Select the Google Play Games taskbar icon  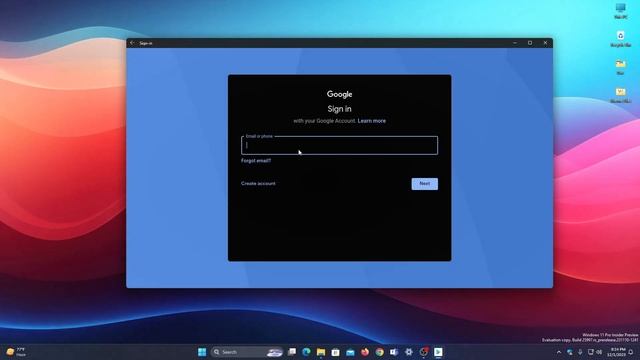(438, 352)
